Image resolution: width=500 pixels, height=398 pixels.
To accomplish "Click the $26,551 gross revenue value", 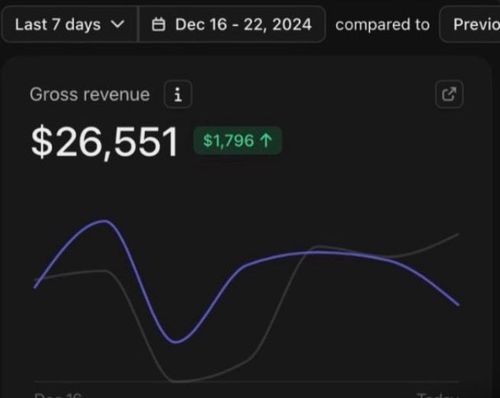I will pos(105,142).
